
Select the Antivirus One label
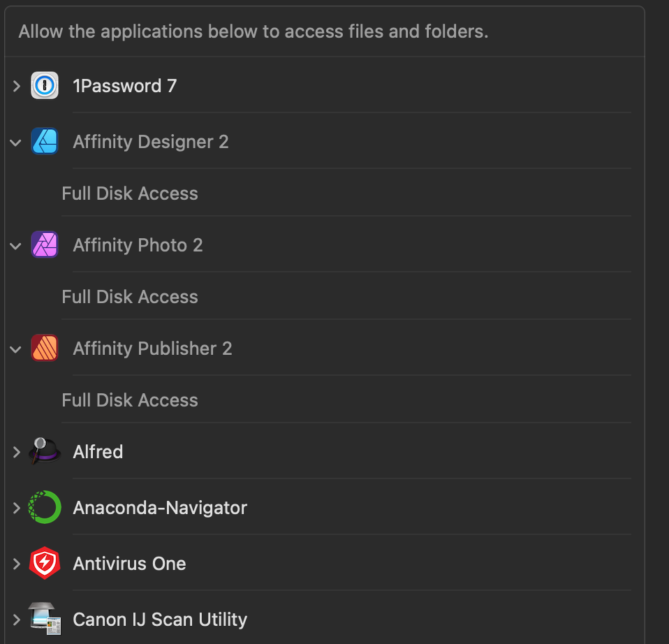click(129, 564)
